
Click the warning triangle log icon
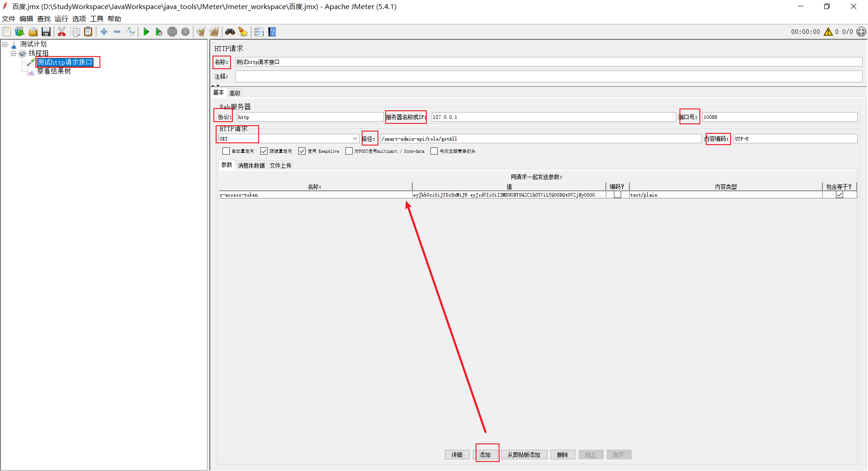(828, 32)
